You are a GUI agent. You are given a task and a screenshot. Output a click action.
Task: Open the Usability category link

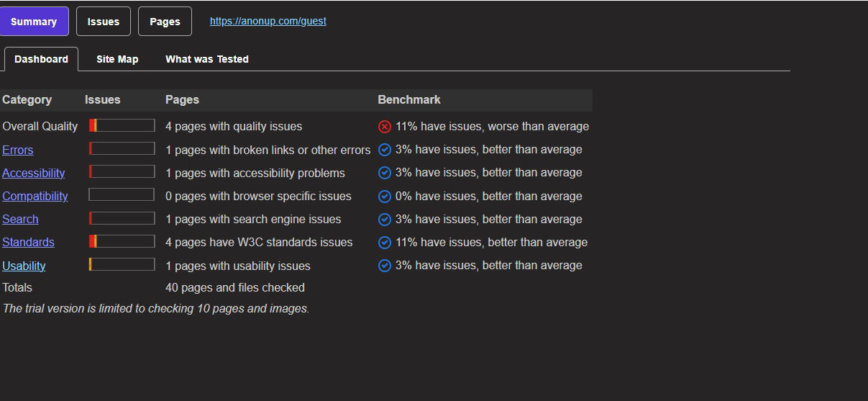pyautogui.click(x=24, y=266)
